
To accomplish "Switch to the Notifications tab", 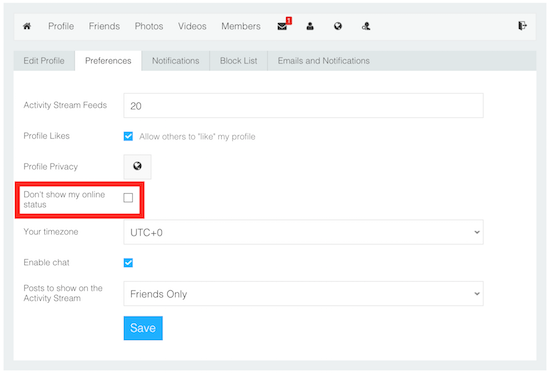I will tap(175, 61).
